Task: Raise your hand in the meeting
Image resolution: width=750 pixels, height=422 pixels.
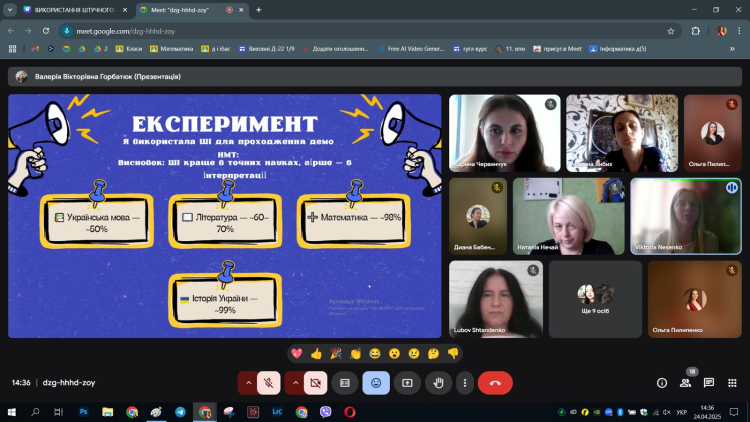Action: coord(437,382)
